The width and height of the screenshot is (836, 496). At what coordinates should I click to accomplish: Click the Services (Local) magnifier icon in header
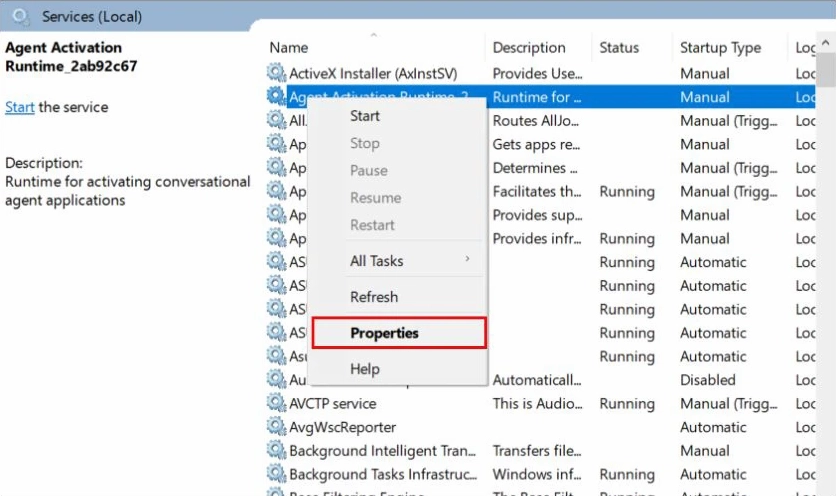point(22,17)
